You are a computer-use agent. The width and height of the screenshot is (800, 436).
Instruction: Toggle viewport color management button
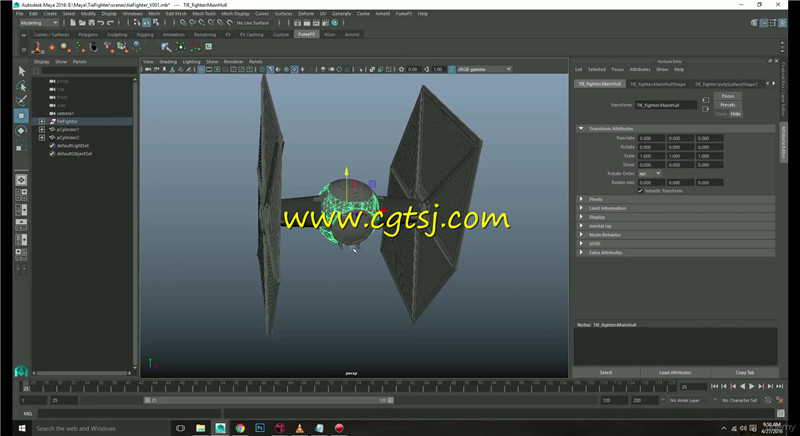[452, 69]
